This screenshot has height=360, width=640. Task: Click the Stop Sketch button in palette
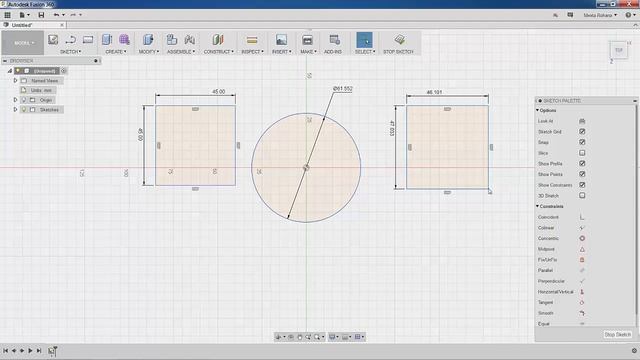[618, 335]
